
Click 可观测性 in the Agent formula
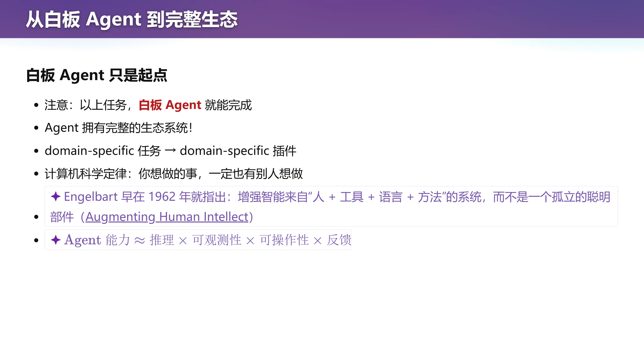(x=217, y=240)
